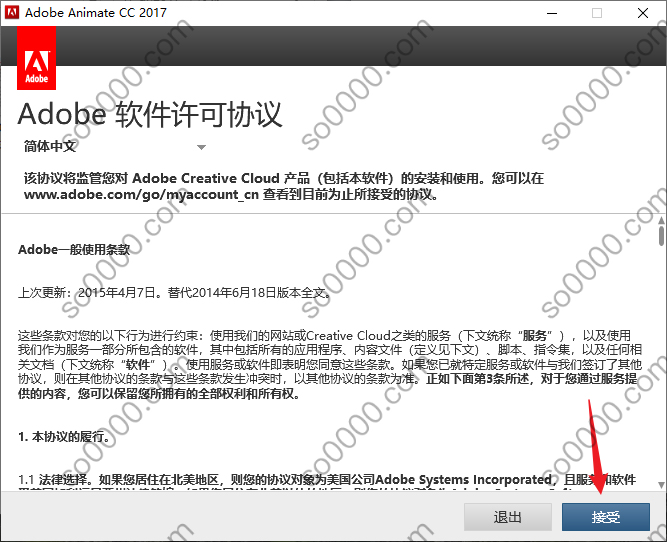Image resolution: width=667 pixels, height=542 pixels.
Task: Click the scrollbar down arrow
Action: click(661, 485)
